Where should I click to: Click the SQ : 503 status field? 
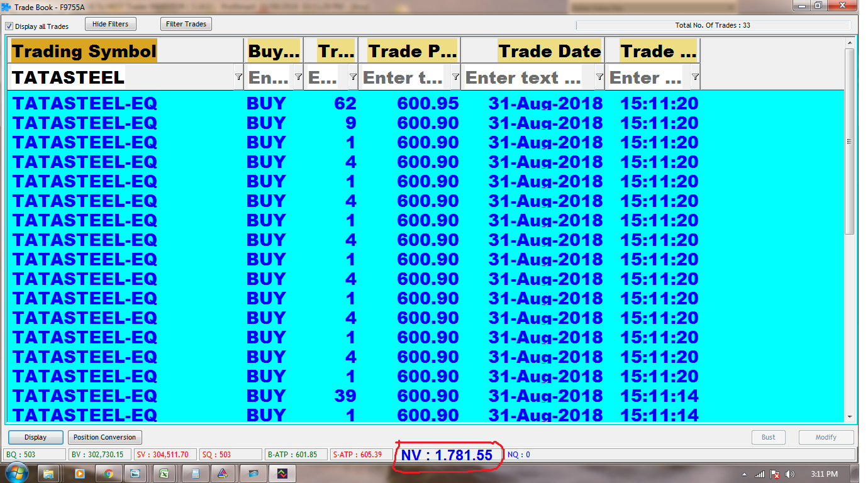pos(231,454)
